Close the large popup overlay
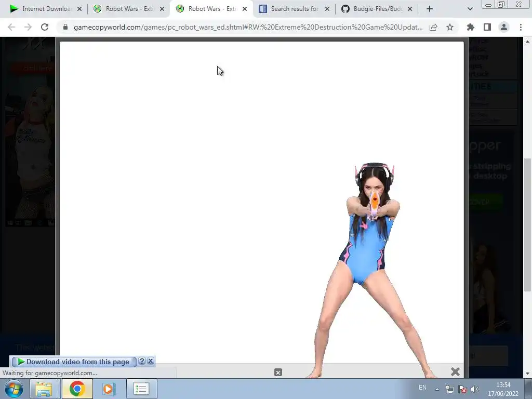The image size is (532, 399). point(455,372)
